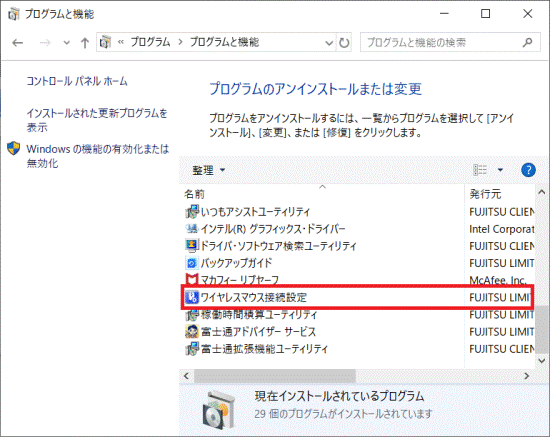Click the vertical scrollbar down arrow
550x437 pixels.
click(x=542, y=361)
